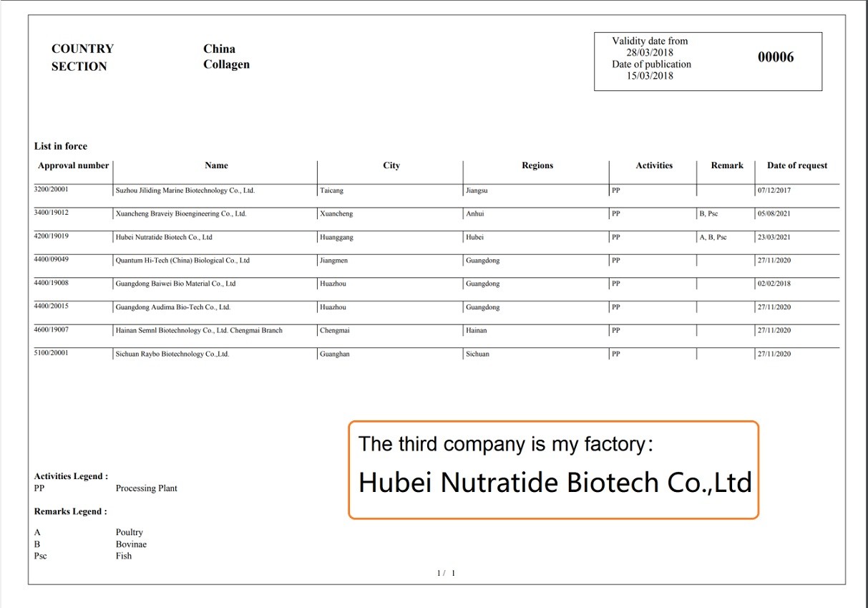Select Xuancheng Braveiy Bioengineering Co. row name
The width and height of the screenshot is (868, 608).
[x=180, y=214]
